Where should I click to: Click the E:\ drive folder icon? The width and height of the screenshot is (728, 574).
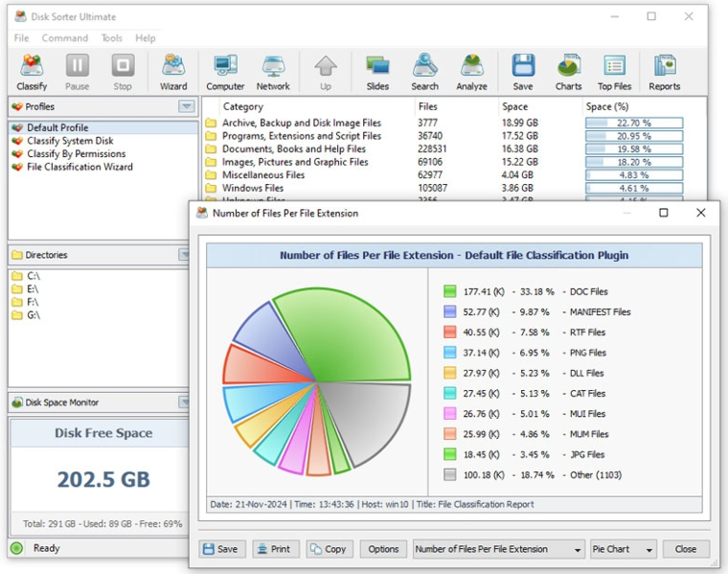coord(17,289)
